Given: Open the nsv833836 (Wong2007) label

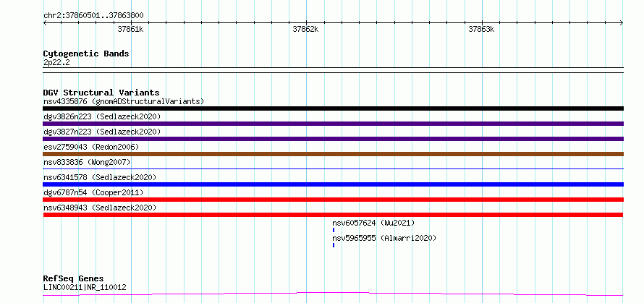Looking at the screenshot, I should pyautogui.click(x=87, y=162).
